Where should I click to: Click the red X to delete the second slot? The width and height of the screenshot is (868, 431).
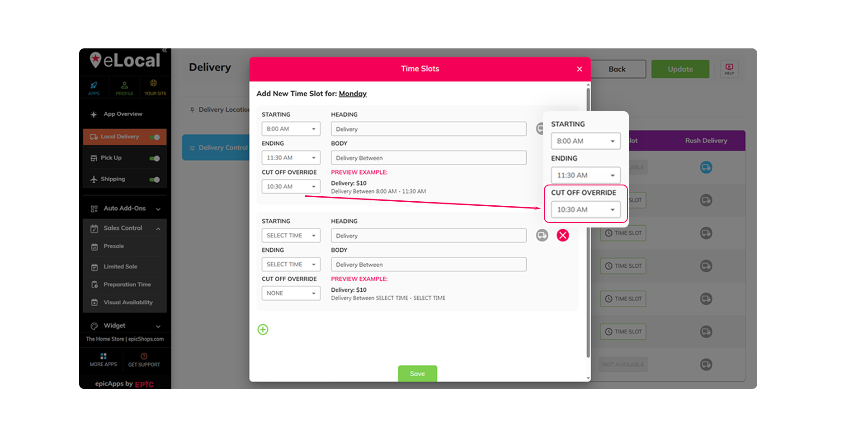[x=562, y=235]
